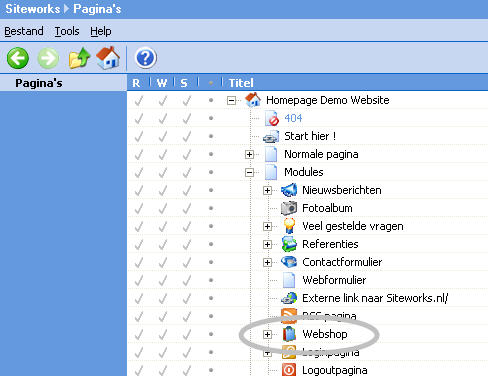The image size is (488, 376).
Task: Click the Referenties icon
Action: (289, 244)
